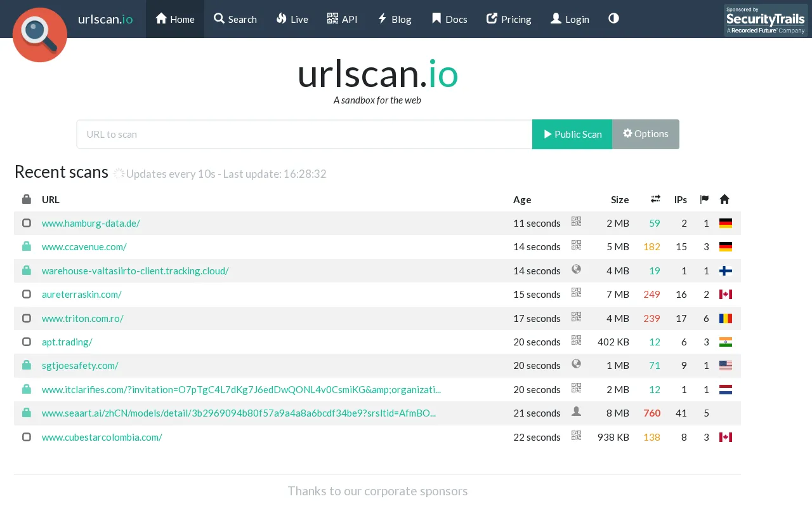Click the flag countries column header icon

click(x=704, y=199)
